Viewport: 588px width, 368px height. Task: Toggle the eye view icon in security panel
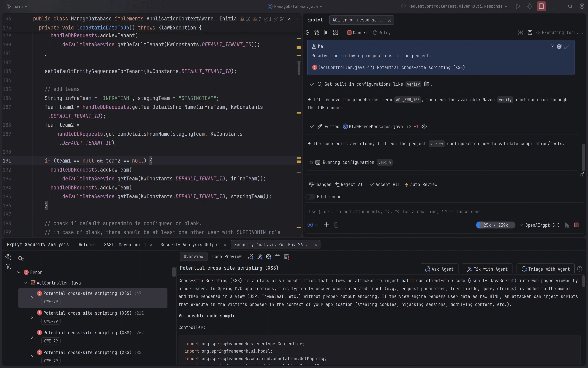pos(8,257)
